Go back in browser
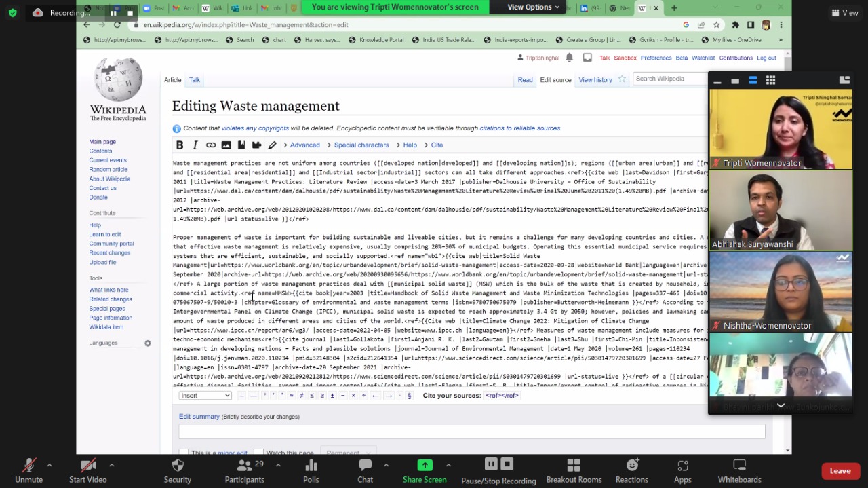The height and width of the screenshot is (488, 868). click(87, 24)
